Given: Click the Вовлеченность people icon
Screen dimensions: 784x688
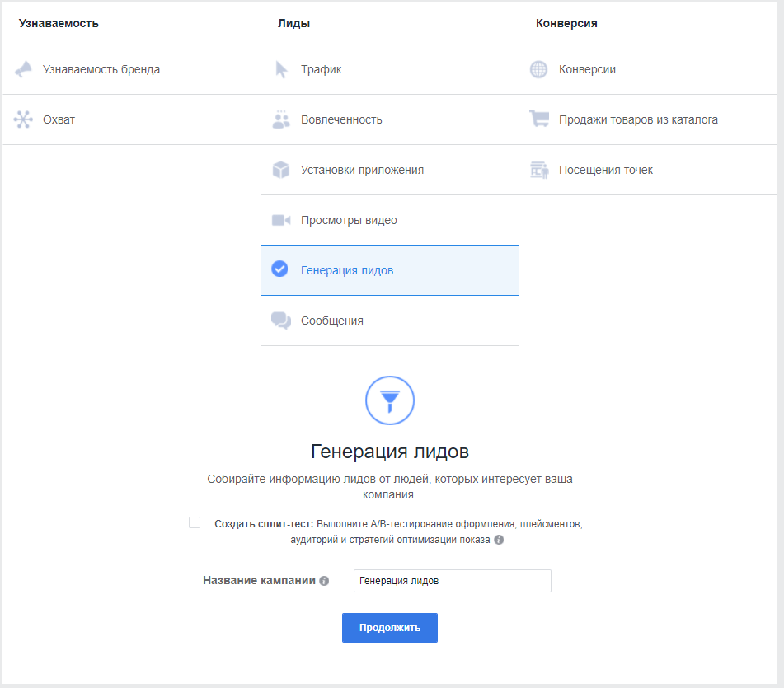Looking at the screenshot, I should [x=280, y=119].
